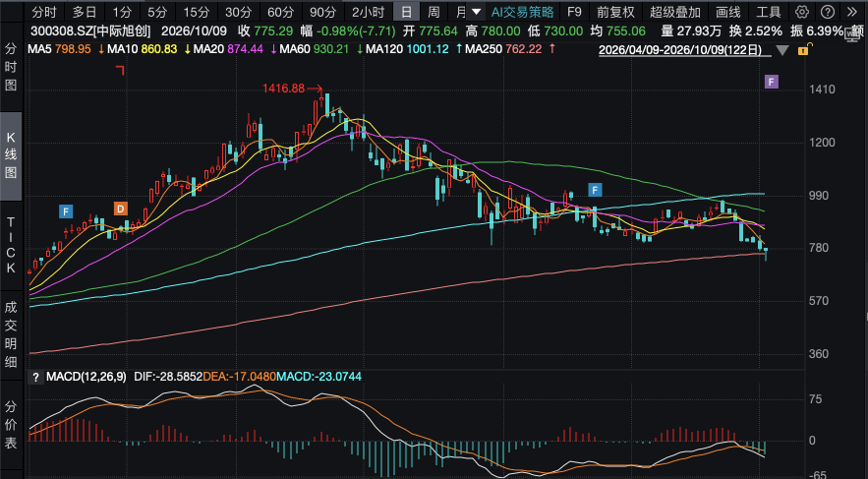Select the 60分 timeframe
Screen dimensions: 868x479
[280, 12]
